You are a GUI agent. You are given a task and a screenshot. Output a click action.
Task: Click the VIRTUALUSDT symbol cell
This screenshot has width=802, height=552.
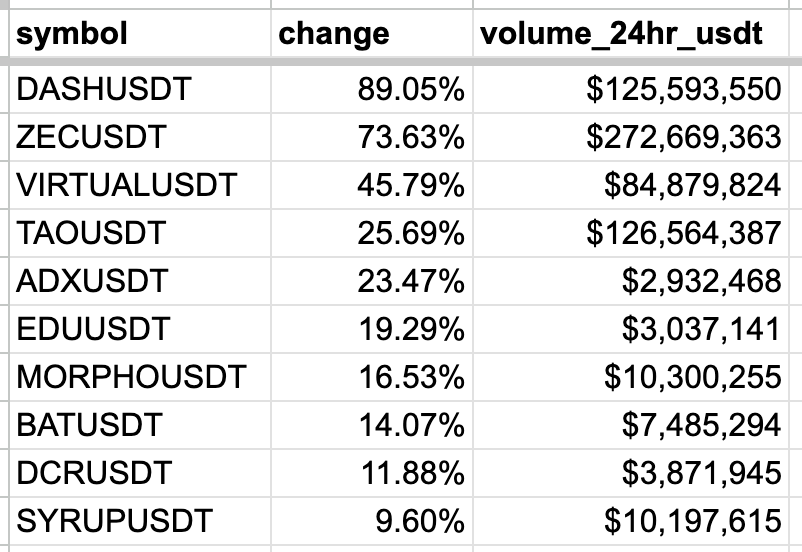(x=127, y=186)
